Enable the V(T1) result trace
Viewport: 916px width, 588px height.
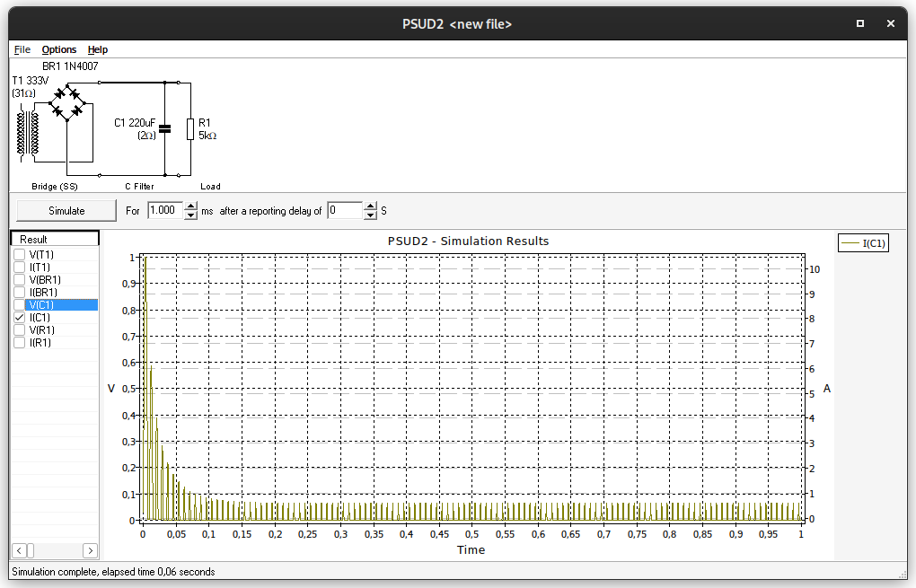[x=20, y=255]
